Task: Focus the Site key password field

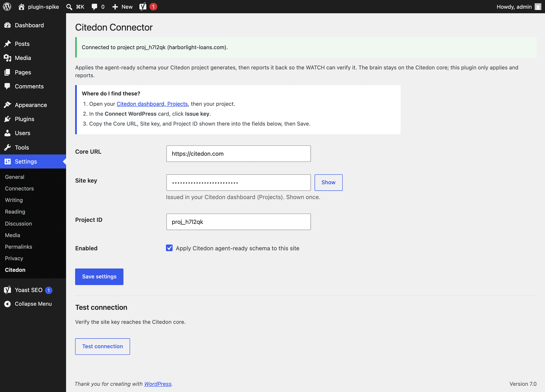Action: click(x=238, y=183)
